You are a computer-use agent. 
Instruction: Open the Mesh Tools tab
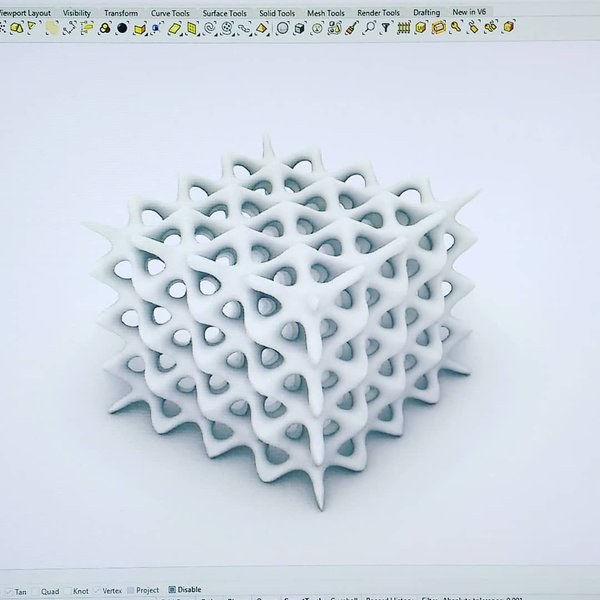coord(326,13)
